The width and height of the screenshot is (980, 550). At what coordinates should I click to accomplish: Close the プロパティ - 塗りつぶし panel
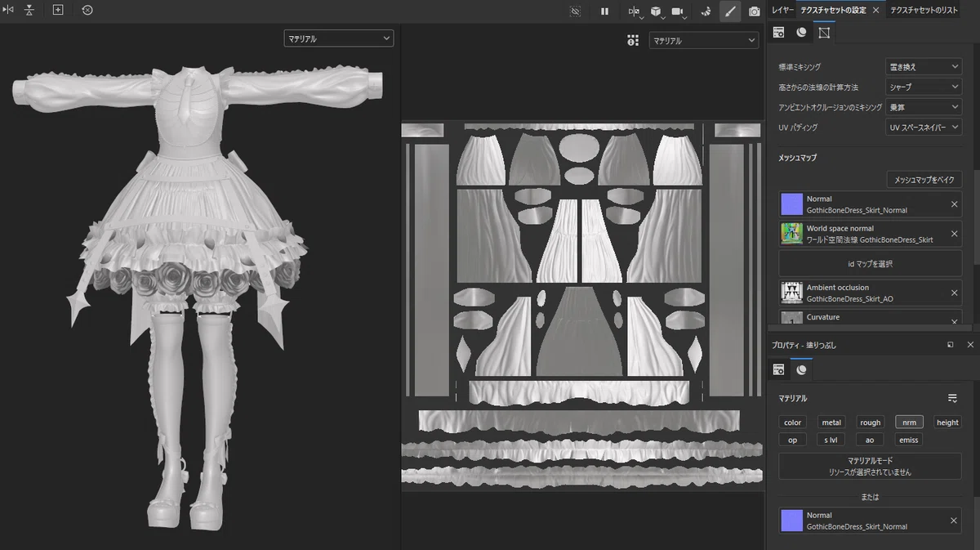point(970,345)
